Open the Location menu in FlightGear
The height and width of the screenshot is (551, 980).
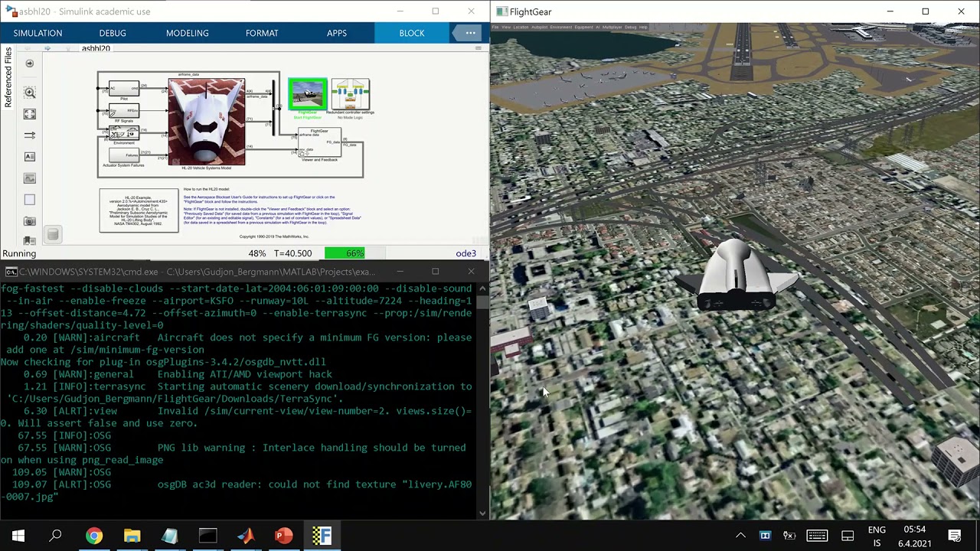click(521, 27)
